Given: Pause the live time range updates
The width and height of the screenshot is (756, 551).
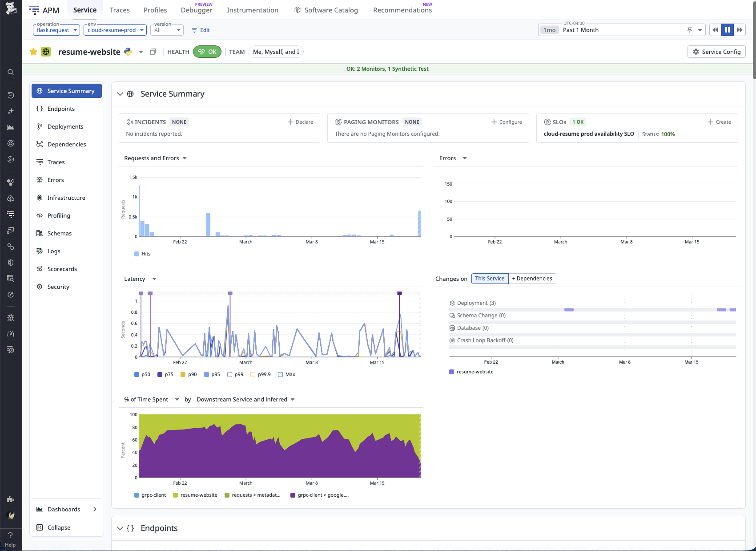Looking at the screenshot, I should [x=728, y=30].
